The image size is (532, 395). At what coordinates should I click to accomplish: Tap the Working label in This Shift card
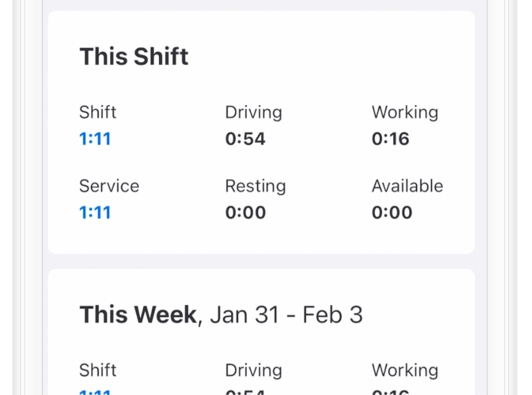(404, 112)
